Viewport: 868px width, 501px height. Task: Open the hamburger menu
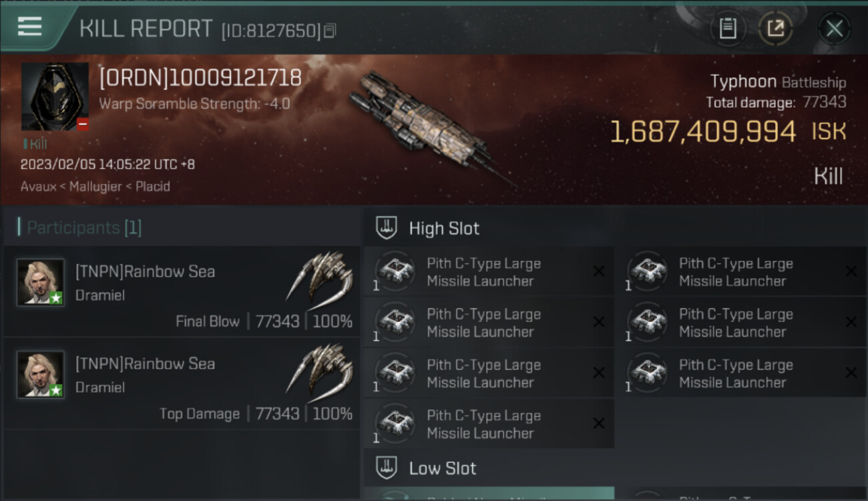(29, 27)
